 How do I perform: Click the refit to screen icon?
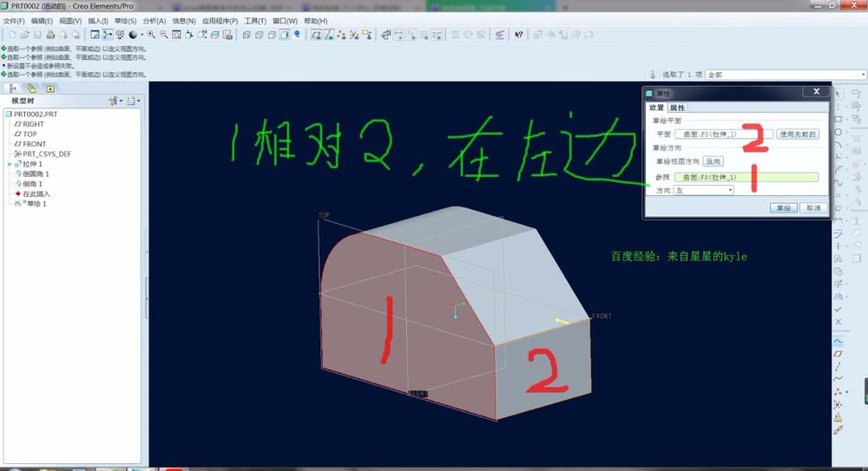(x=176, y=35)
